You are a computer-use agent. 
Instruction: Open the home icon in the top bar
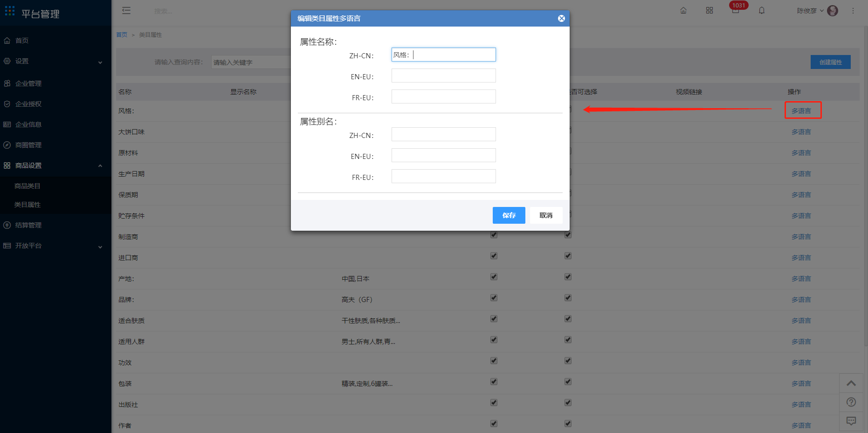[x=683, y=10]
